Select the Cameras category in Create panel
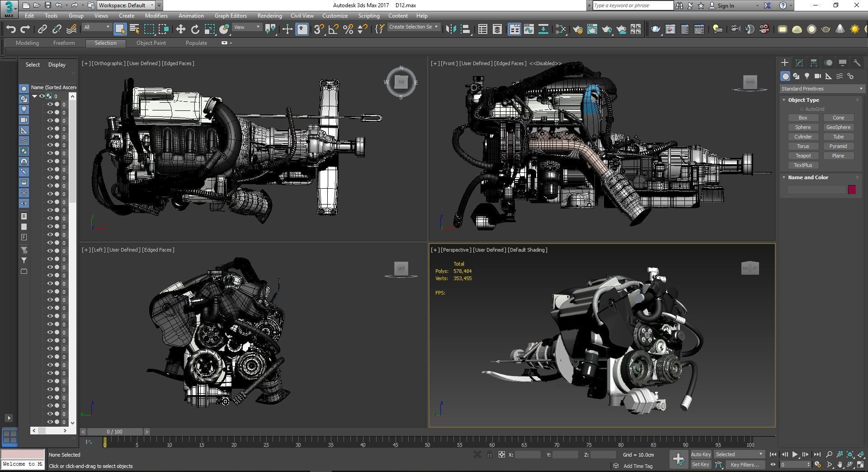The height and width of the screenshot is (472, 868). (818, 76)
